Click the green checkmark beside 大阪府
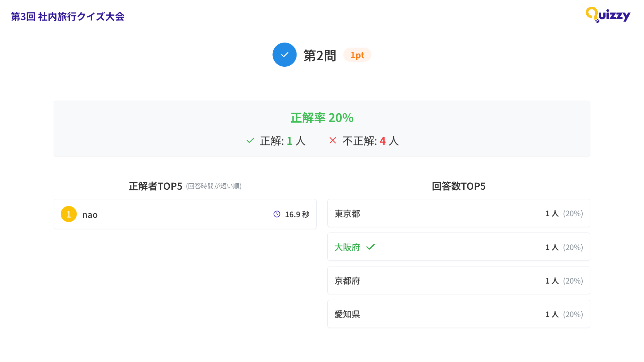This screenshot has height=362, width=644. pyautogui.click(x=371, y=247)
